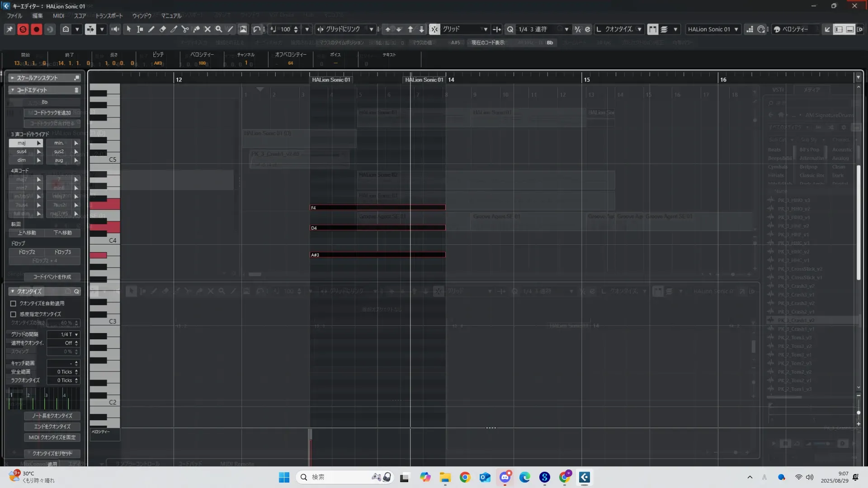Open the トランスポート menu

(x=109, y=16)
